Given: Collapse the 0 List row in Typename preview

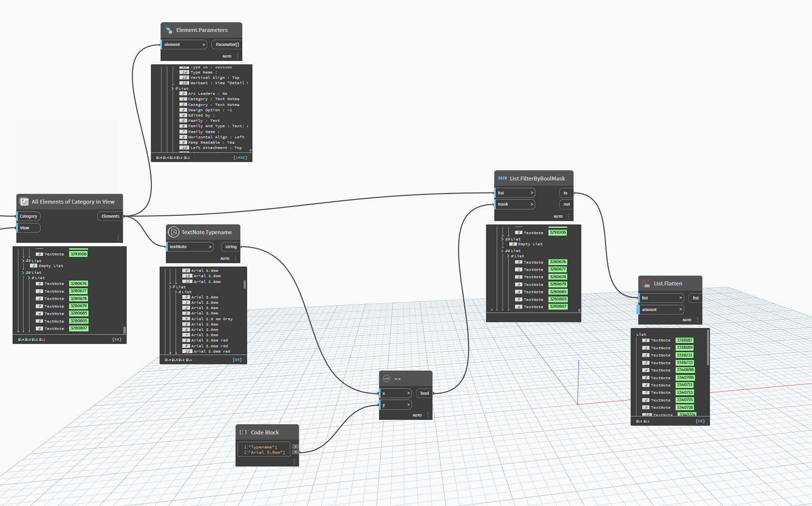Looking at the screenshot, I should tap(176, 292).
